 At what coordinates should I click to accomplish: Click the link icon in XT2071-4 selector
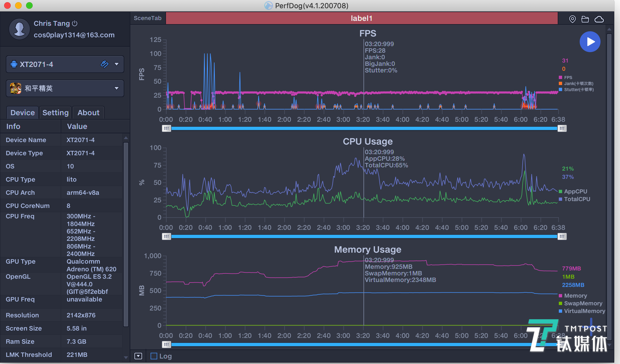pyautogui.click(x=104, y=64)
